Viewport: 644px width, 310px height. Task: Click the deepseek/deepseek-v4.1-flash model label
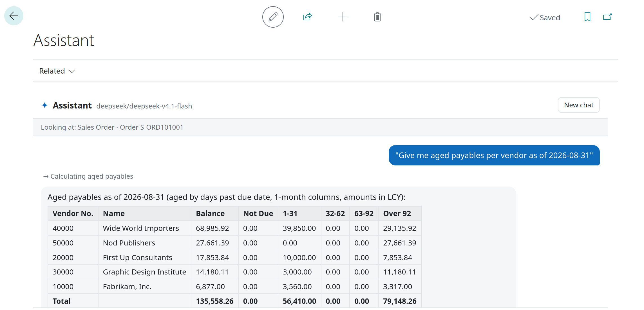point(144,106)
